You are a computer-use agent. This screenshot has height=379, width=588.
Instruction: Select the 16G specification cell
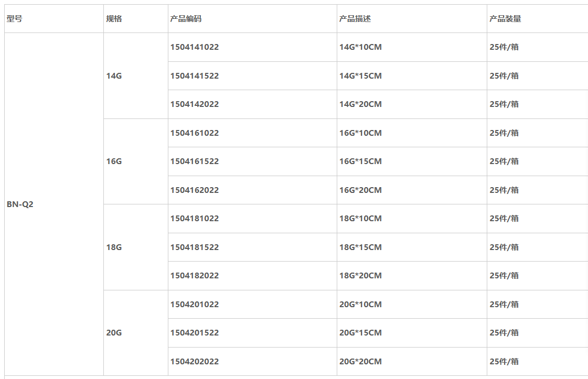pos(114,161)
